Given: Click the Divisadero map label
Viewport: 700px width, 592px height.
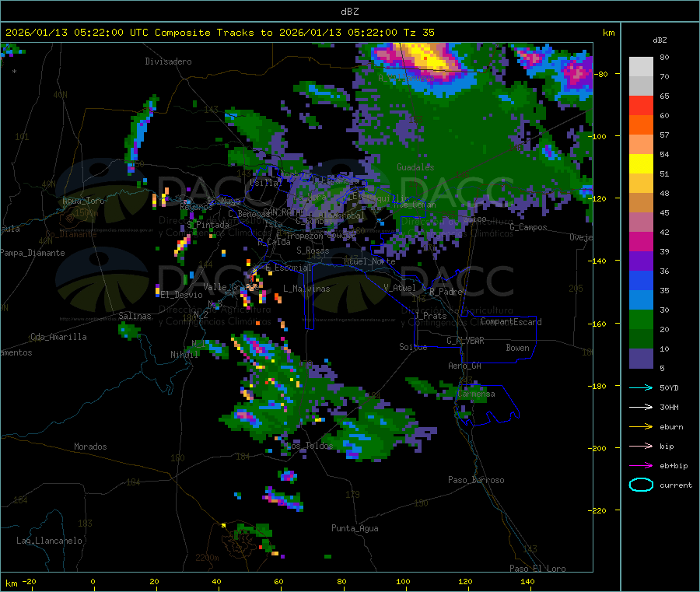Looking at the screenshot, I should click(168, 61).
